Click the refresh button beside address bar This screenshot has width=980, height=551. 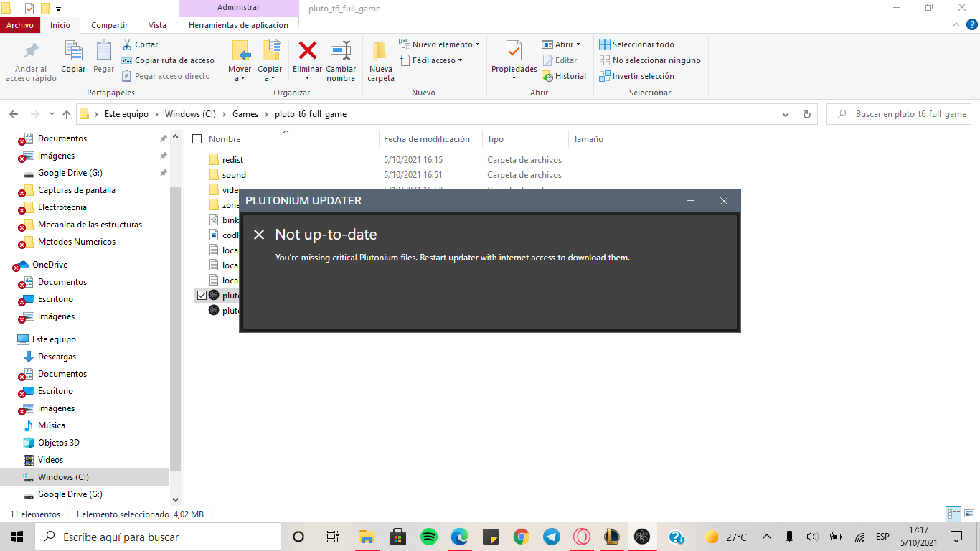pos(807,114)
